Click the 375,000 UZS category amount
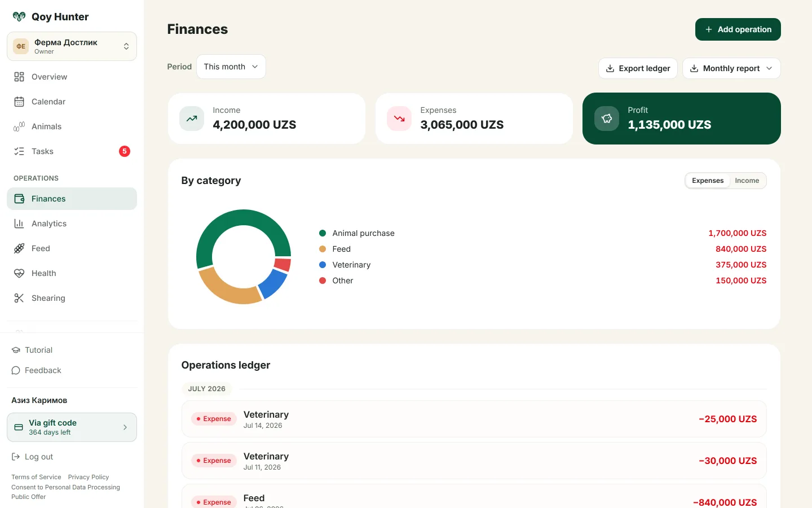The width and height of the screenshot is (812, 508). coord(741,265)
